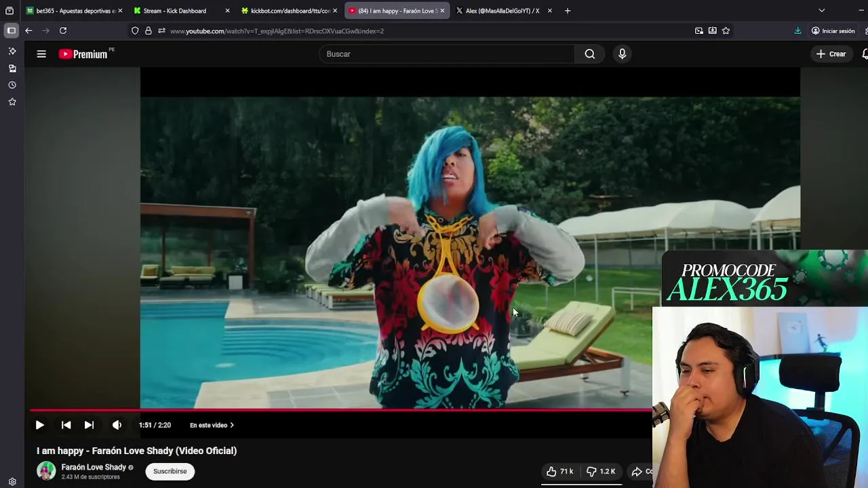Skip to previous video in playlist
Viewport: 868px width, 488px height.
click(66, 425)
